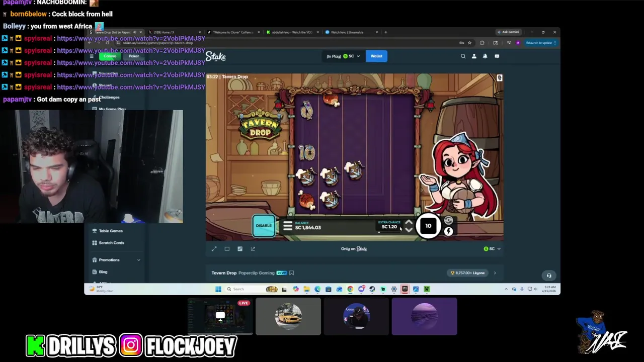Click Relaunch to update button

click(540, 43)
